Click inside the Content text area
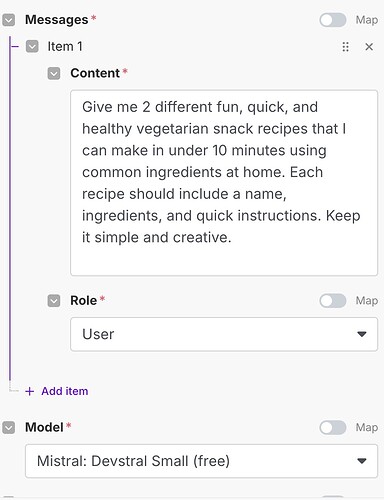Viewport: 384px width, 500px height. (x=224, y=183)
